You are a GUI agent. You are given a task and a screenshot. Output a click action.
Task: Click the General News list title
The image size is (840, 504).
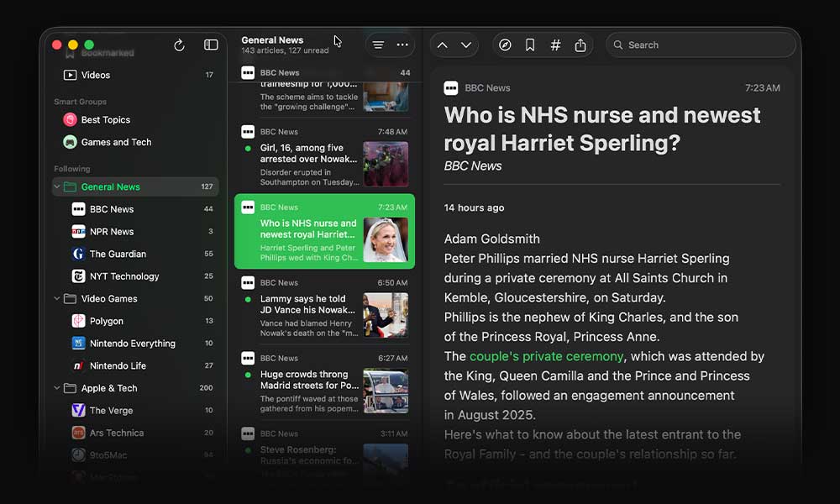pos(272,40)
